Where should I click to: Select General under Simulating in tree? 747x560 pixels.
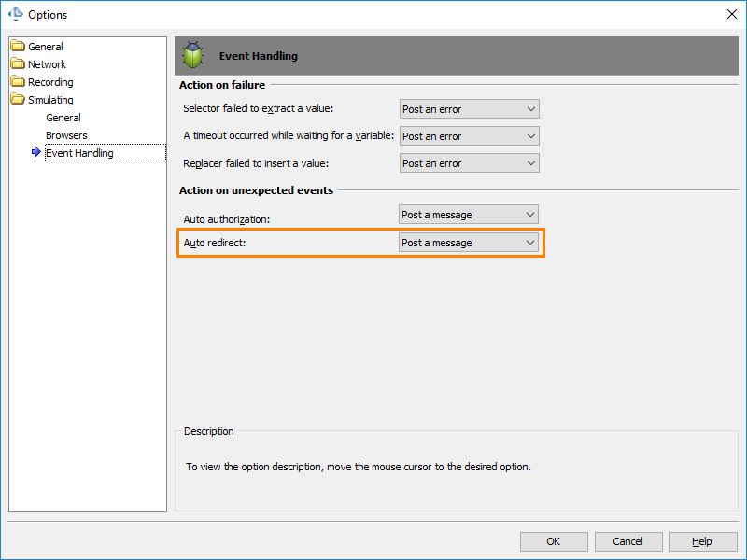63,118
